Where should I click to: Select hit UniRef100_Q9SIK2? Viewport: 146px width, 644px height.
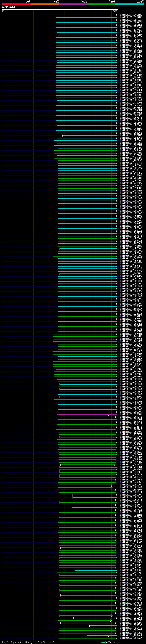coord(131,25)
